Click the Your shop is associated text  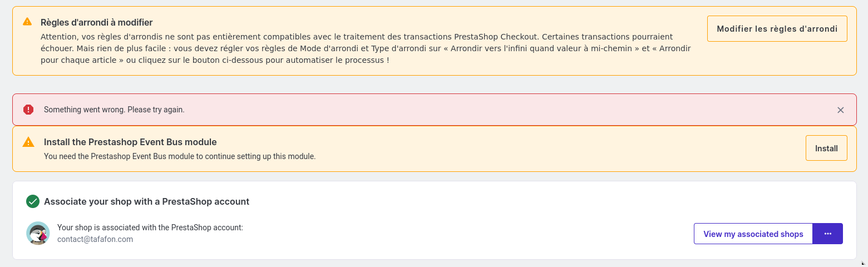coord(150,228)
